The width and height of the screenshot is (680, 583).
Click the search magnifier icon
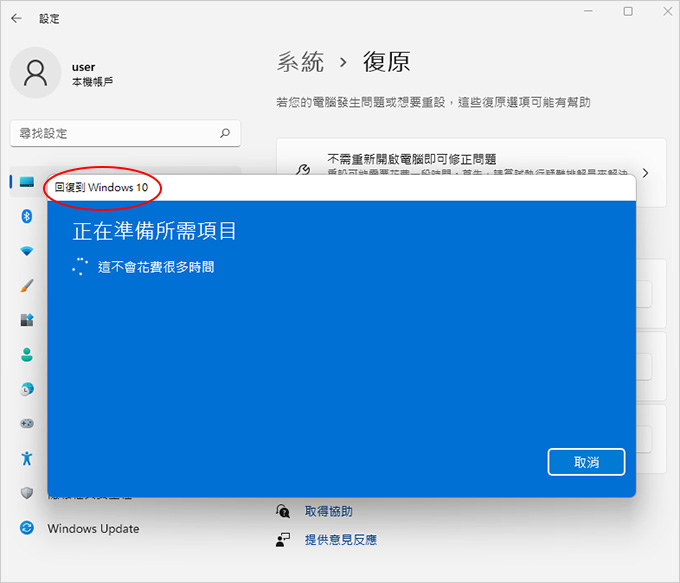pyautogui.click(x=225, y=133)
